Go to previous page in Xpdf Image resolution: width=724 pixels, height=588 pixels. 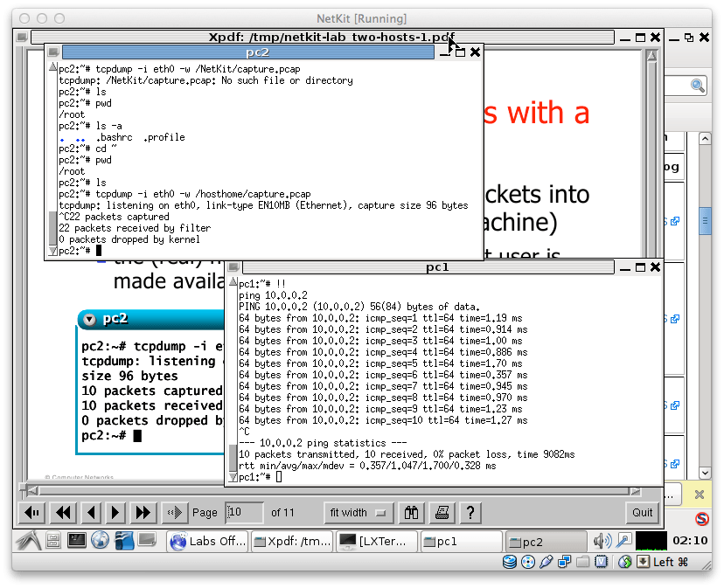tap(91, 512)
